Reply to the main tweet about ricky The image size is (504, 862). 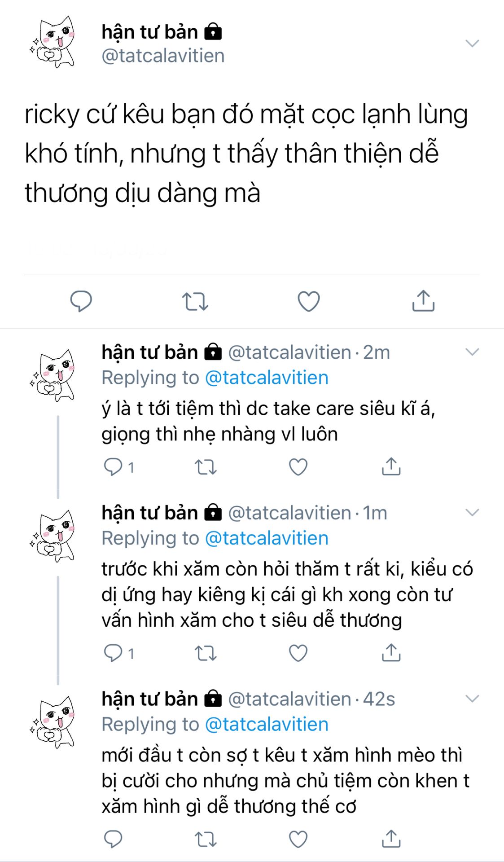tap(81, 301)
